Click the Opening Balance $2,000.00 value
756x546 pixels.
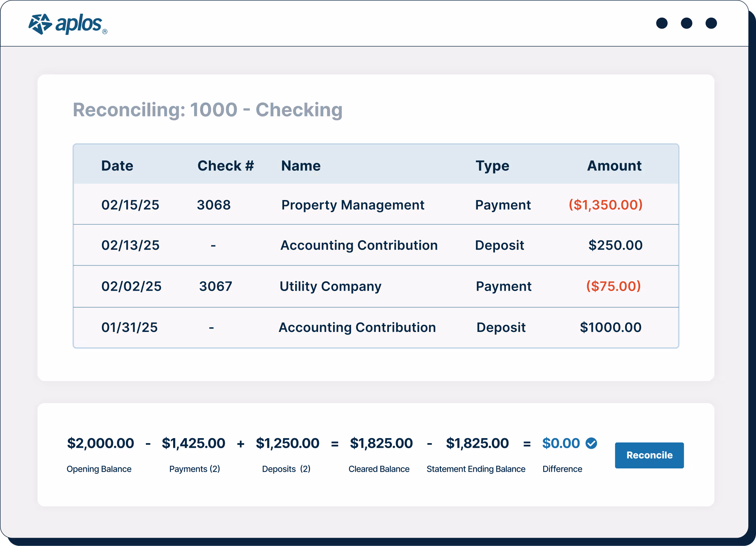(x=100, y=443)
